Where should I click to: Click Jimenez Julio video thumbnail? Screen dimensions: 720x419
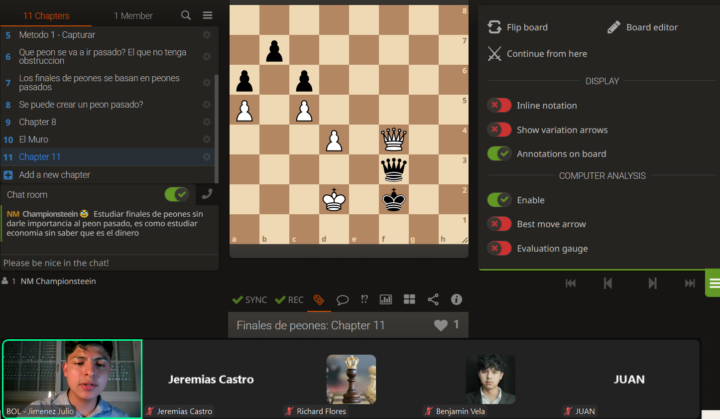pyautogui.click(x=72, y=379)
